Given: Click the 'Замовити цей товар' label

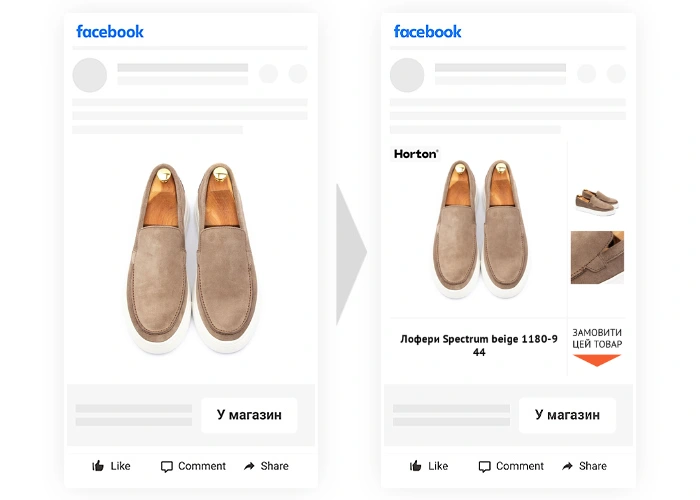Looking at the screenshot, I should click(x=597, y=338).
